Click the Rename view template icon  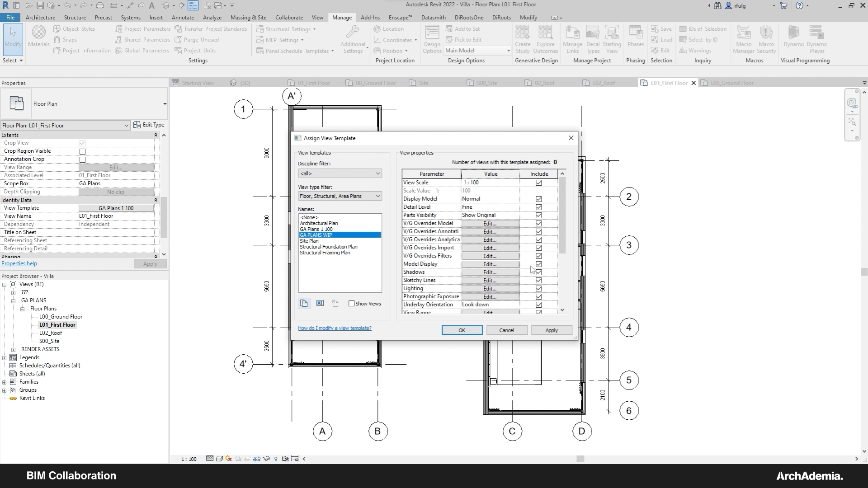point(320,303)
